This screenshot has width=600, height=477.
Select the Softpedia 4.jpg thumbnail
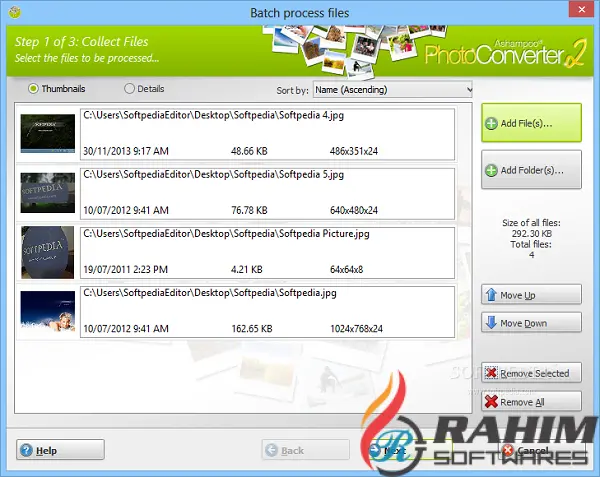point(48,133)
